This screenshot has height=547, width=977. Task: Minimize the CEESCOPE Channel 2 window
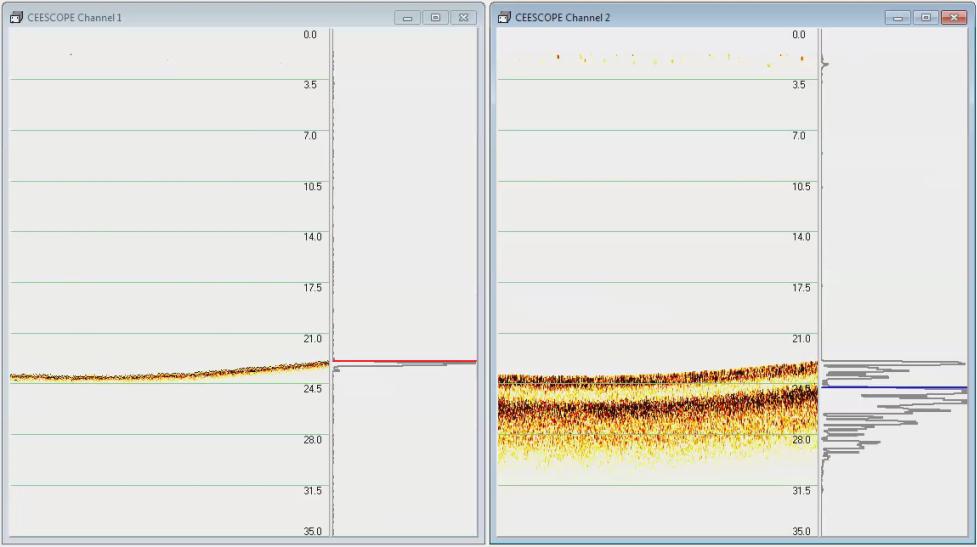897,17
